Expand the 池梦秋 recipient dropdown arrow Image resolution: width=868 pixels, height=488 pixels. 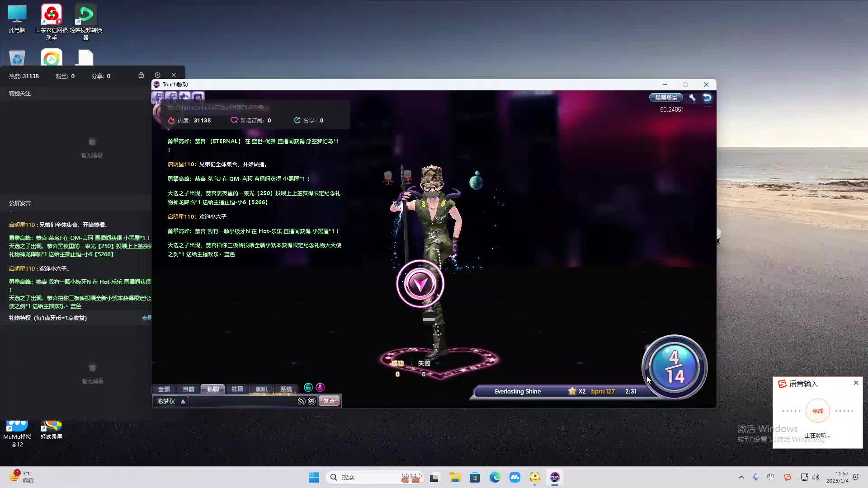183,401
